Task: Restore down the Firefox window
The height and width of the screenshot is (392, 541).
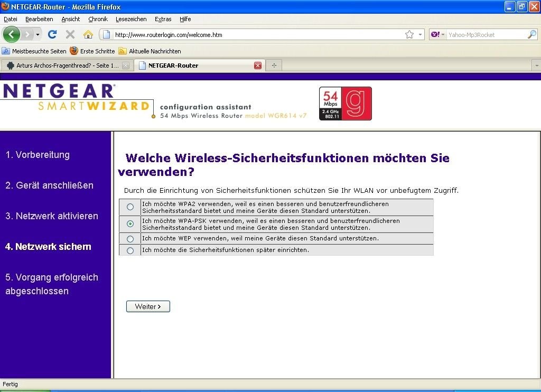Action: (x=521, y=6)
